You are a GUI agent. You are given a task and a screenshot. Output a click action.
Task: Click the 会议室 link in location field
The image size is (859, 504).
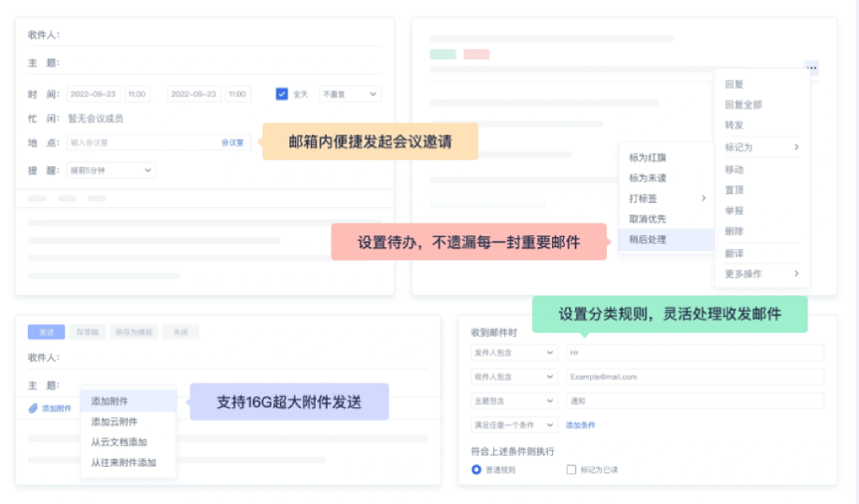pos(234,143)
